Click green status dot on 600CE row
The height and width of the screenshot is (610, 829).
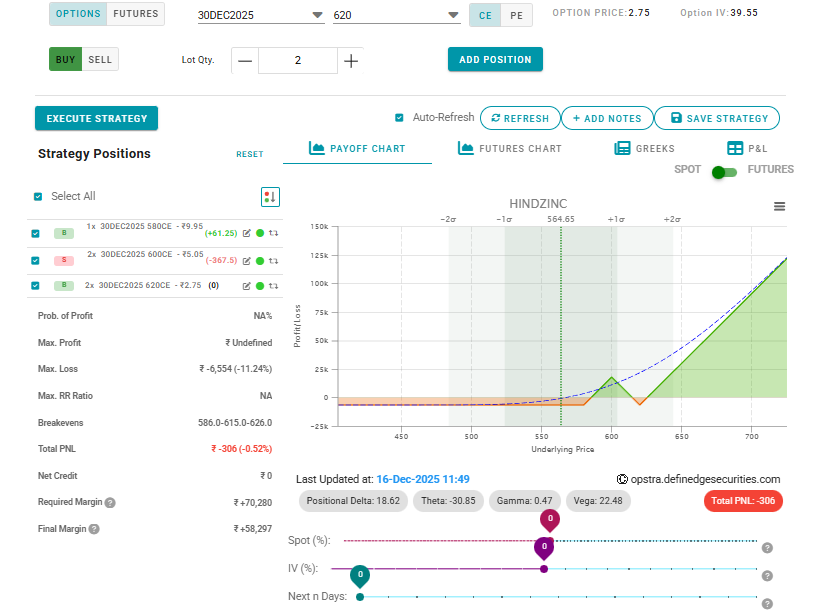pyautogui.click(x=260, y=261)
